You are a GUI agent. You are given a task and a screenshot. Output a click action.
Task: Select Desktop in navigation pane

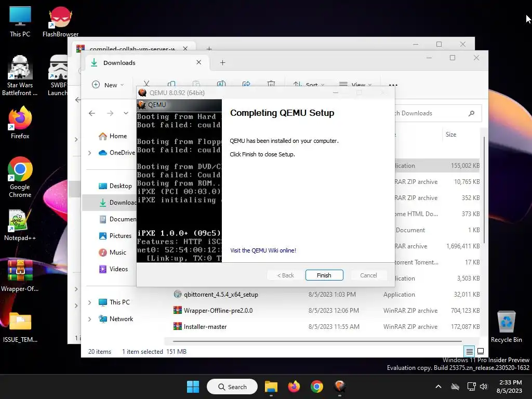coord(115,186)
